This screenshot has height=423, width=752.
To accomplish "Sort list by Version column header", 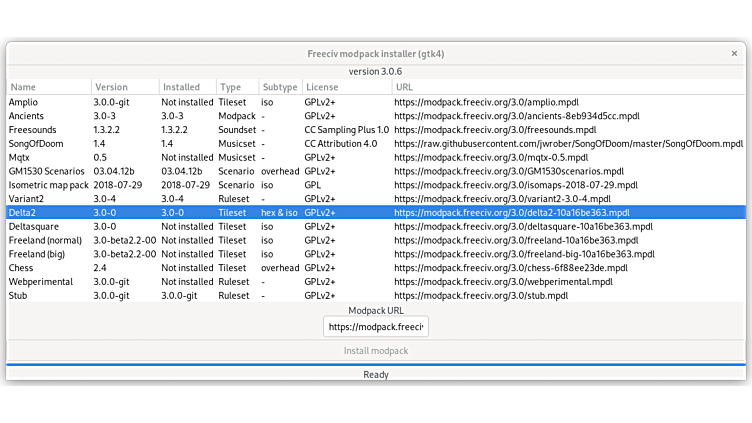I will [x=124, y=87].
